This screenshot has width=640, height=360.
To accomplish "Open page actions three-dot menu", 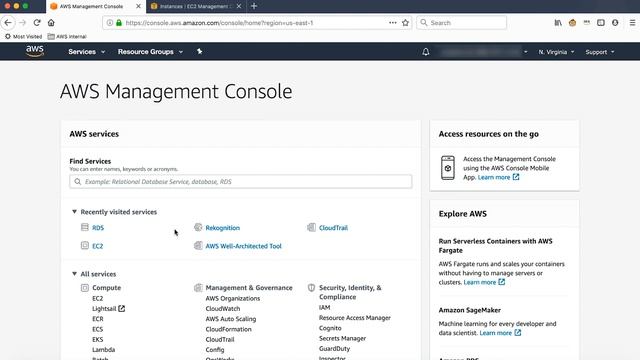I will click(393, 23).
